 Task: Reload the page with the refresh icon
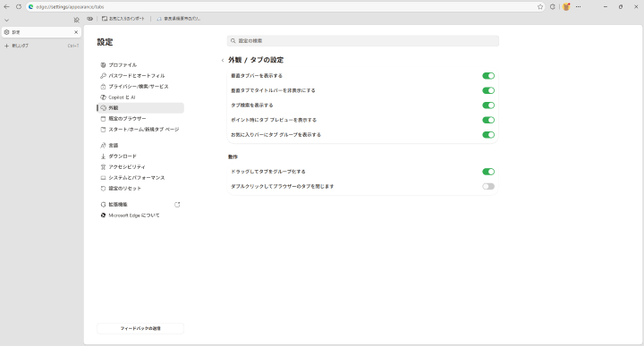19,6
